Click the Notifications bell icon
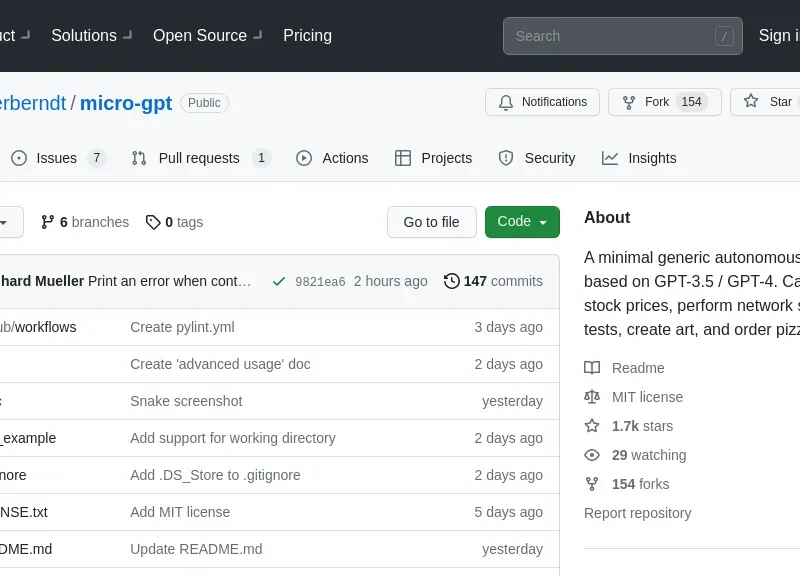This screenshot has width=800, height=576. 506,102
